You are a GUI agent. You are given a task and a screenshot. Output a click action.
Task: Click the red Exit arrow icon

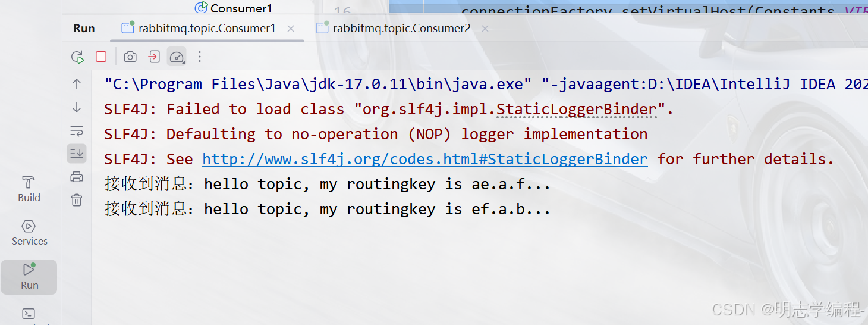[154, 57]
